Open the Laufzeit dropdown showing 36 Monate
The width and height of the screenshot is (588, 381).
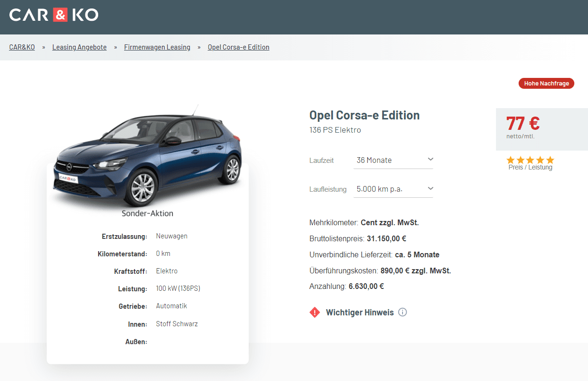[x=393, y=160]
